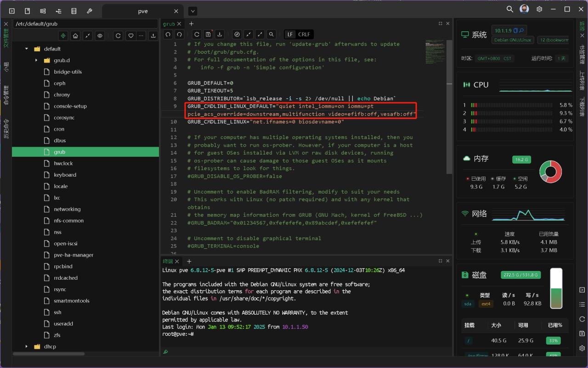Open the session dropdown next to pve tab
Viewport: 588px width, 368px height.
[x=192, y=11]
